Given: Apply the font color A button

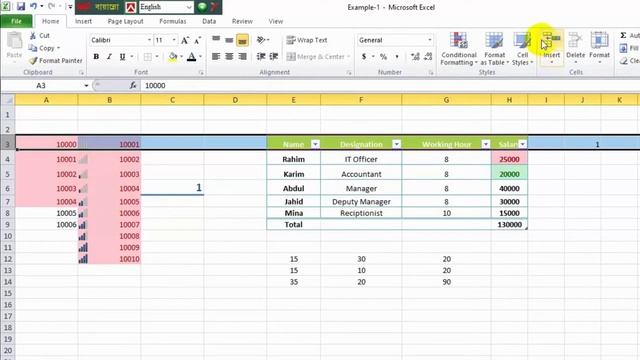Looking at the screenshot, I should coord(191,57).
